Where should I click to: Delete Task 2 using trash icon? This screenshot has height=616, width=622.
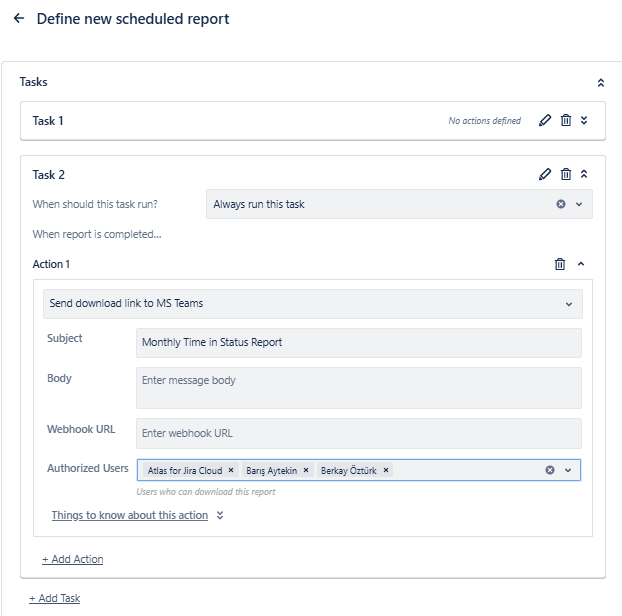pos(566,174)
